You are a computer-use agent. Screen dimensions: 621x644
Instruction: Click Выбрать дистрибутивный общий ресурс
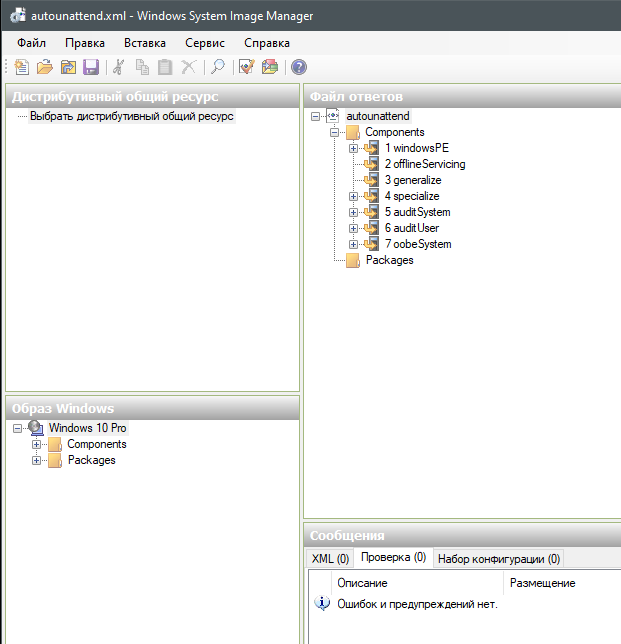tap(131, 116)
